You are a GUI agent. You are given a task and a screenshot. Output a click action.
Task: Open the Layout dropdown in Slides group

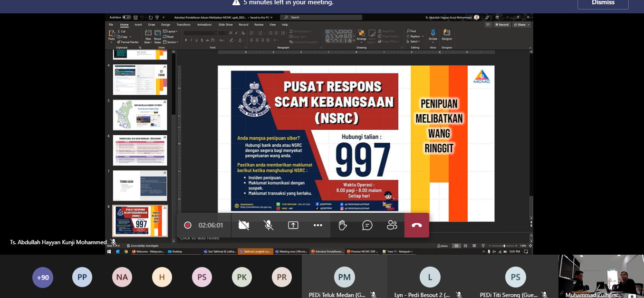coord(171,31)
